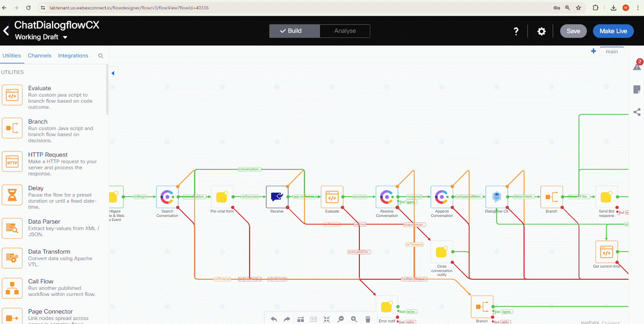644x324 pixels.
Task: Click the Close conversation notify node
Action: click(442, 252)
